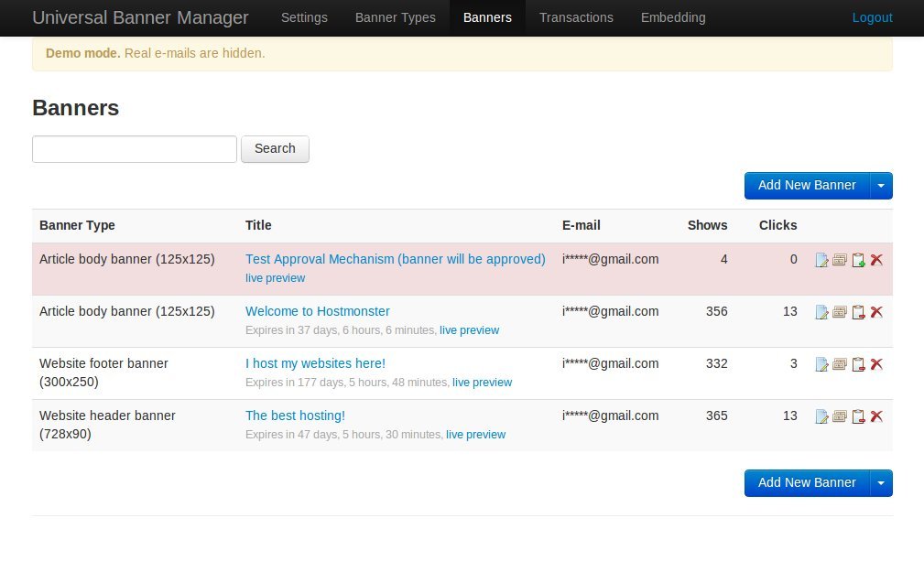
Task: Open the Transactions page from the navbar
Action: [576, 17]
